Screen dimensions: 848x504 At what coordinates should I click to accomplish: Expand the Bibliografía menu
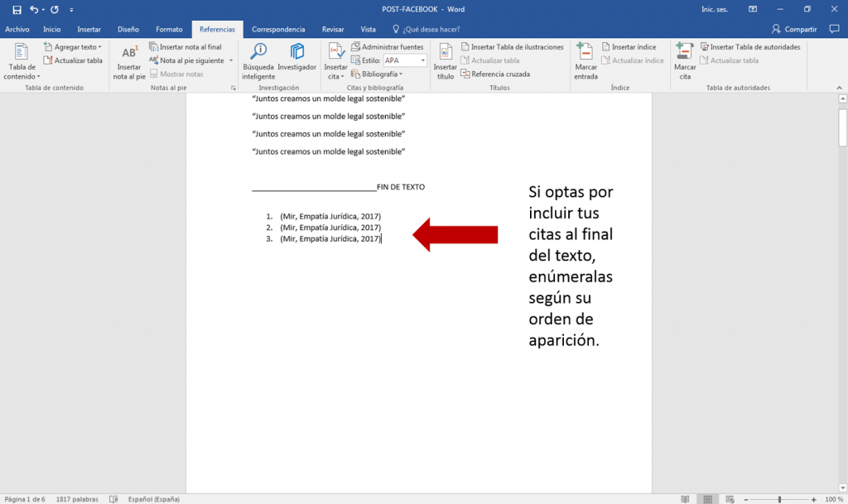coord(377,74)
